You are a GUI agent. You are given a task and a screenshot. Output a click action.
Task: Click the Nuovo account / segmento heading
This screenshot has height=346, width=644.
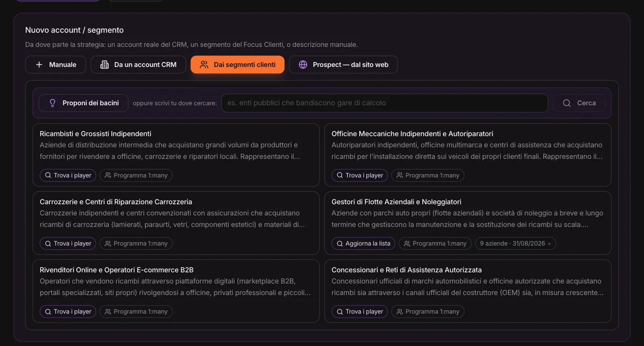pyautogui.click(x=75, y=30)
